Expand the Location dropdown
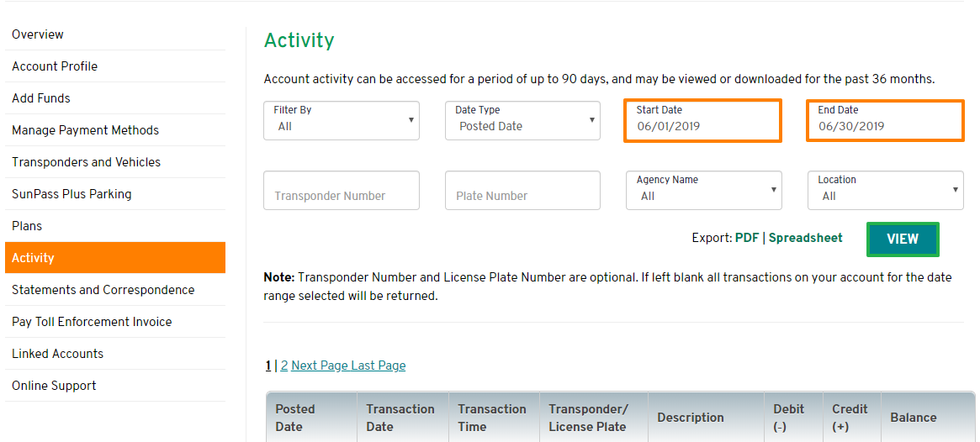 [886, 191]
